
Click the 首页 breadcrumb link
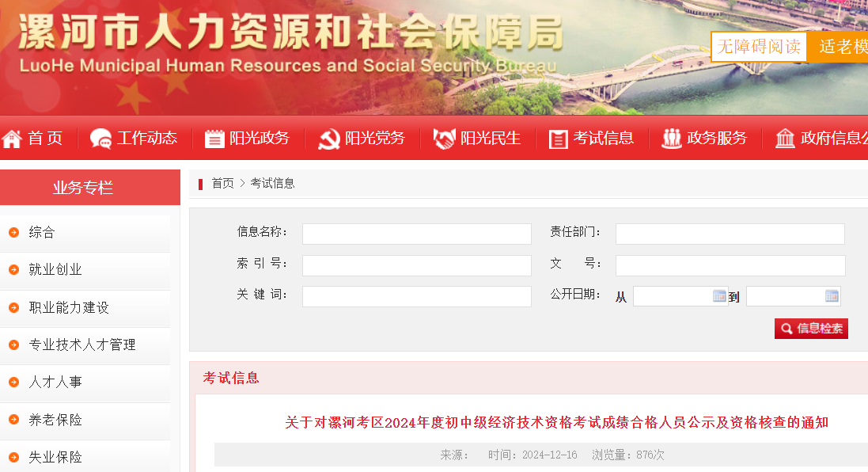222,184
